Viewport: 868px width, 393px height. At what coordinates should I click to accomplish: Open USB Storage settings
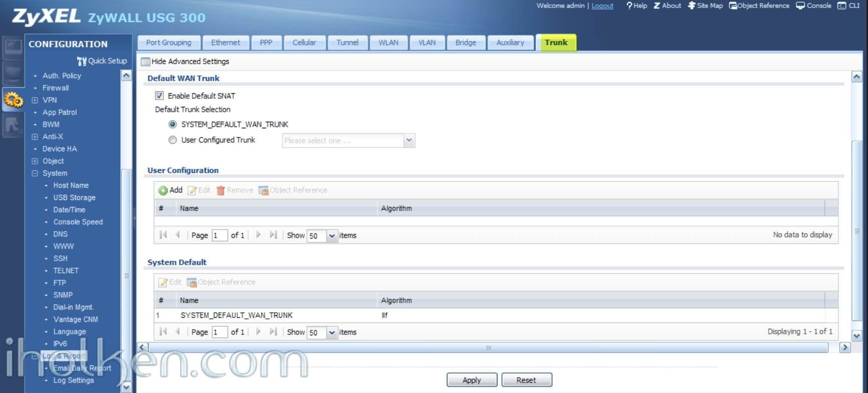pos(74,198)
